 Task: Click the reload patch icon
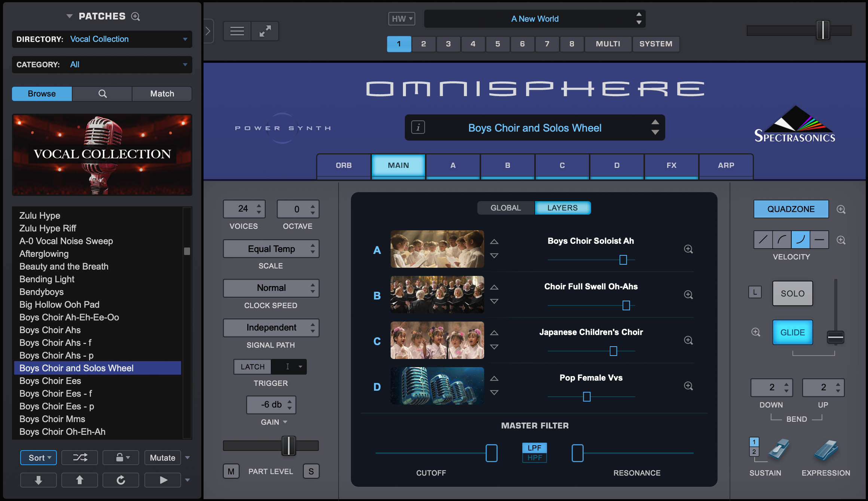[120, 480]
